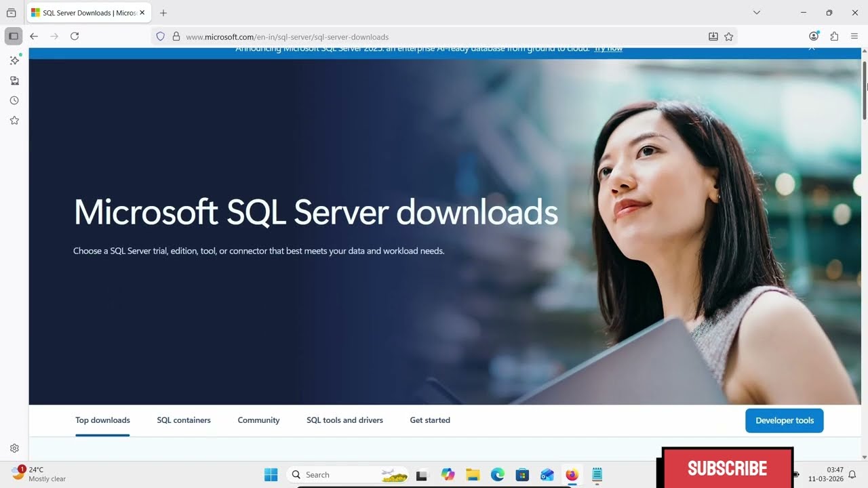View site security via padlock icon
Screen dimensions: 868x488
pyautogui.click(x=176, y=37)
